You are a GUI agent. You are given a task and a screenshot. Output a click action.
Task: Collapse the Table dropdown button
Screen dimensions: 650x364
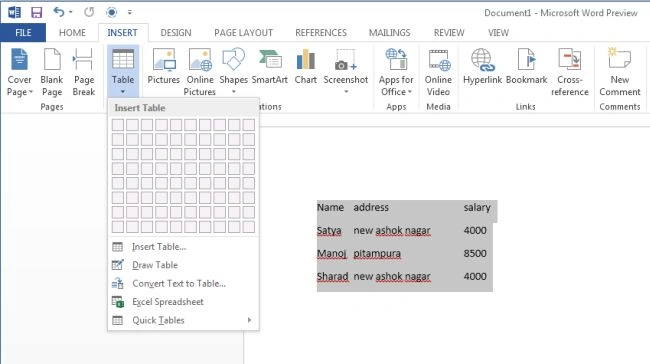point(123,71)
